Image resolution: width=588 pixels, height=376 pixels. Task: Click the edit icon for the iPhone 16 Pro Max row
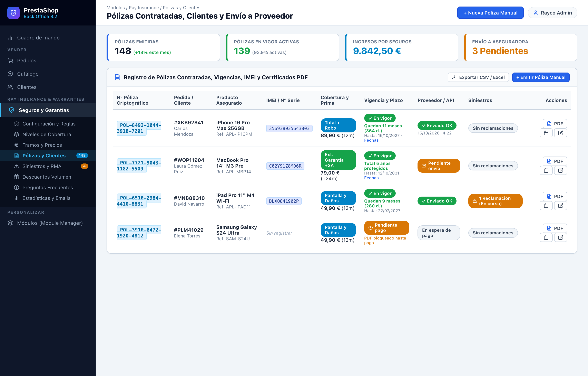[x=560, y=133]
